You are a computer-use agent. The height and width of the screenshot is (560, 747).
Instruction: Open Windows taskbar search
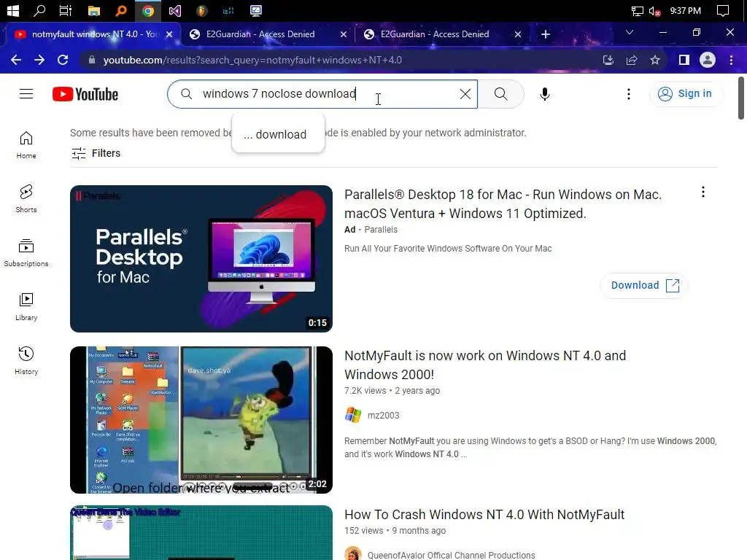39,10
